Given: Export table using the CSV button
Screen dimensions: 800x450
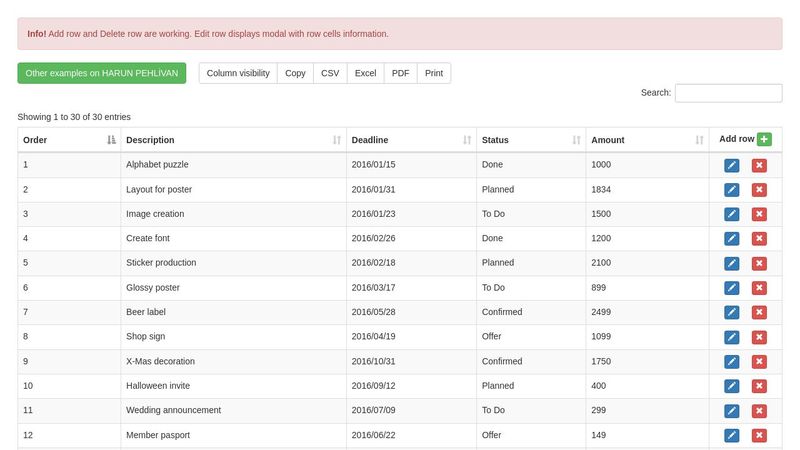Looking at the screenshot, I should [330, 73].
